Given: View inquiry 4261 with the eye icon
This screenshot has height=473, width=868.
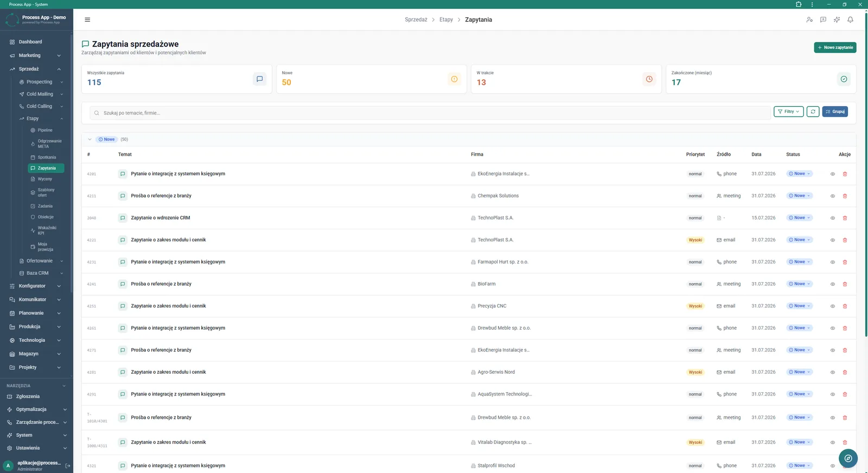Looking at the screenshot, I should (x=833, y=328).
